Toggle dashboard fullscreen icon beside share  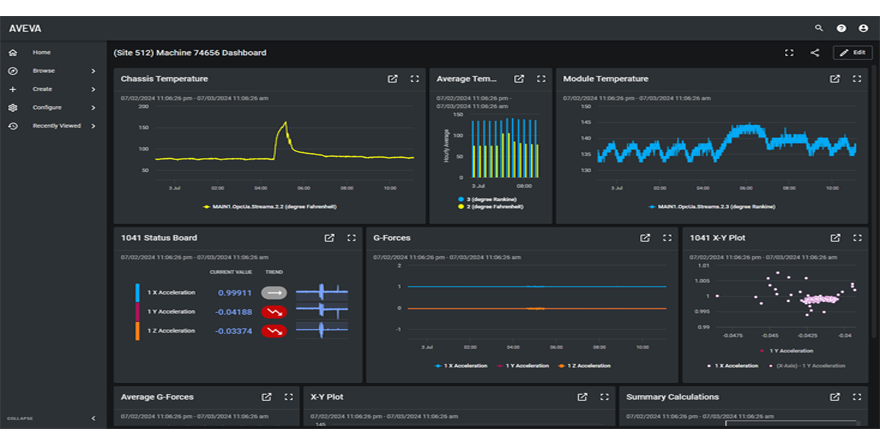789,53
